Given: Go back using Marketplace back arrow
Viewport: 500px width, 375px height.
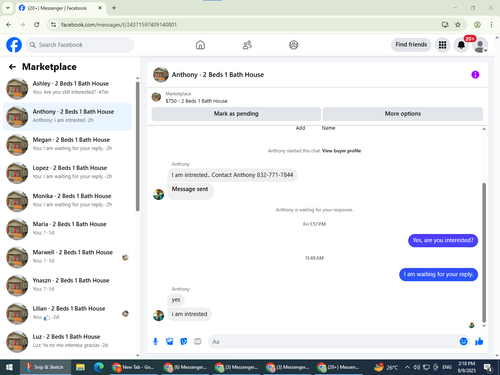Looking at the screenshot, I should [12, 67].
